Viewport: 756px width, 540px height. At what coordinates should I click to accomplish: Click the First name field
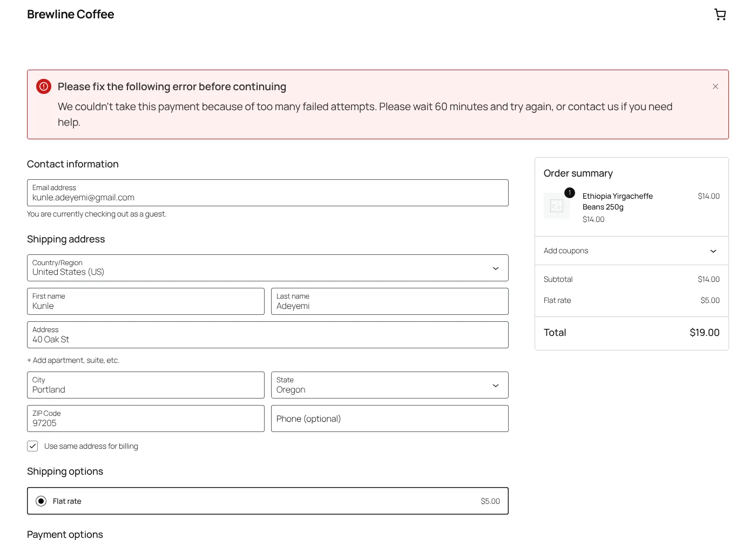pos(146,301)
